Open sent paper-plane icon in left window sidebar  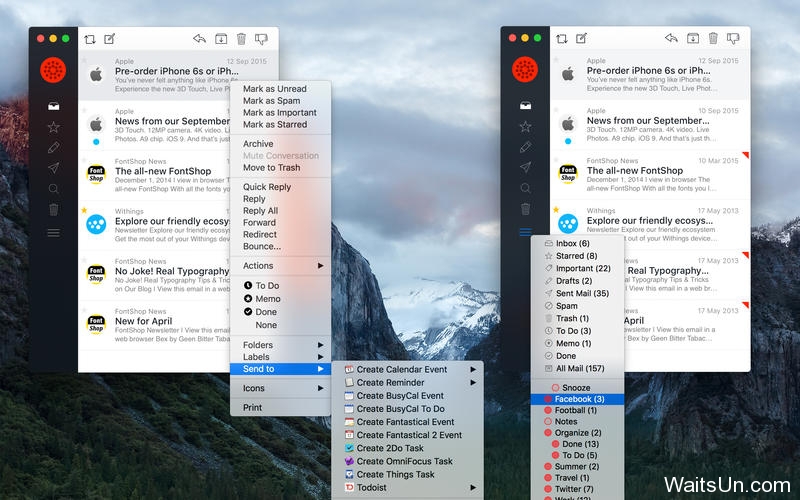[54, 168]
